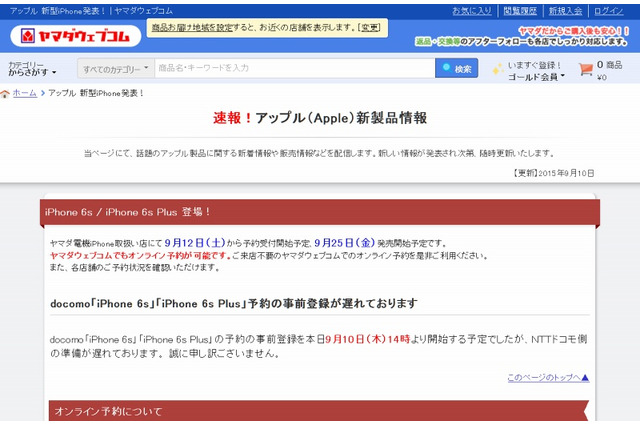The width and height of the screenshot is (640, 426).
Task: Click the Yamada Webcom logo
Action: [x=76, y=36]
